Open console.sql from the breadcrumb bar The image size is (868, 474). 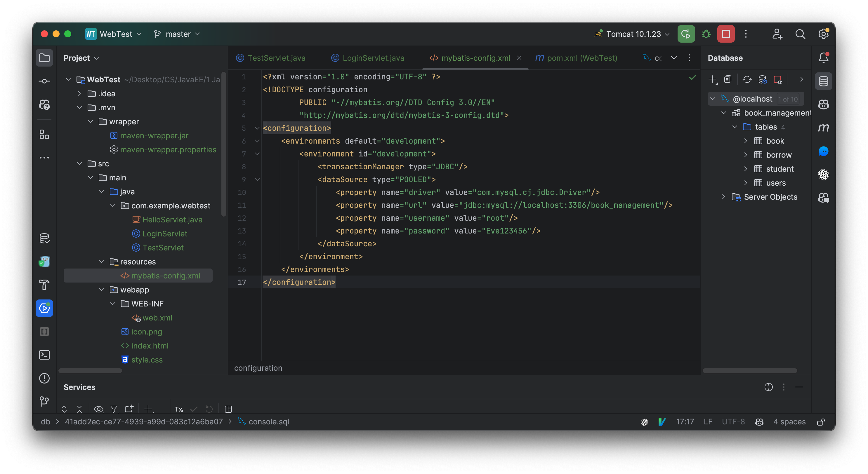click(x=269, y=421)
